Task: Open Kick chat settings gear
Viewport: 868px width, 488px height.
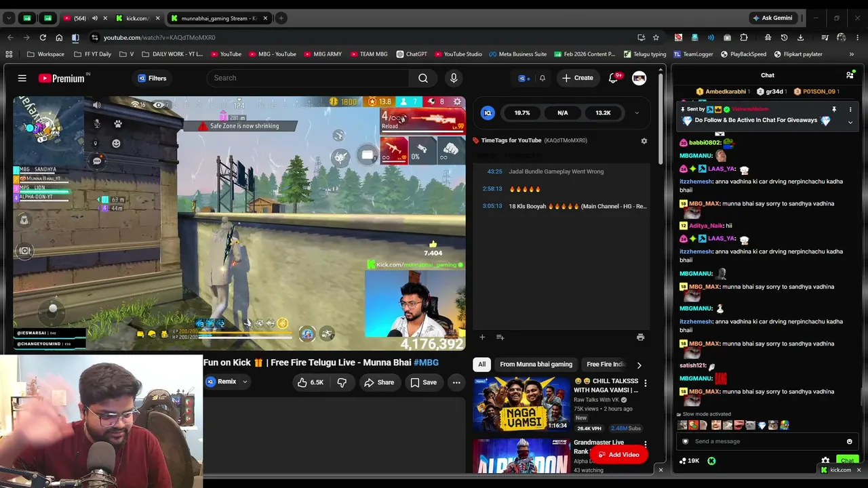Action: 825,461
